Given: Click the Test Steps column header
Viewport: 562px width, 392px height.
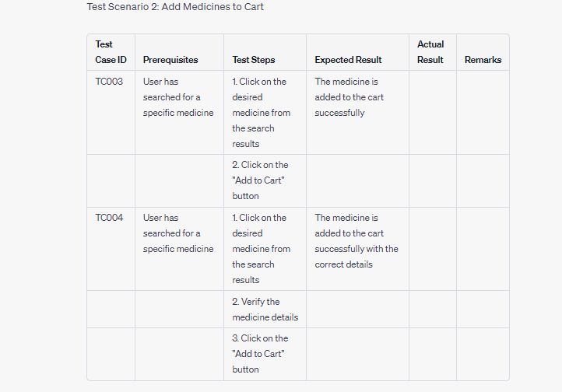Looking at the screenshot, I should point(254,60).
